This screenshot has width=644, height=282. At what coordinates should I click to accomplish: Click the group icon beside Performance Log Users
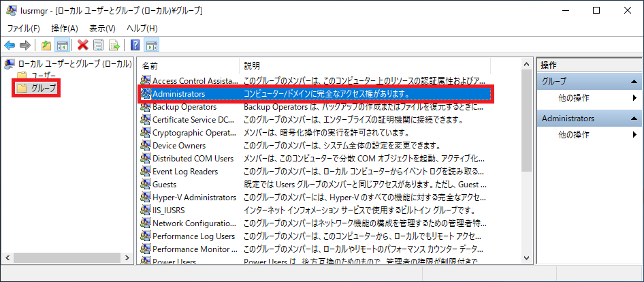pyautogui.click(x=146, y=236)
